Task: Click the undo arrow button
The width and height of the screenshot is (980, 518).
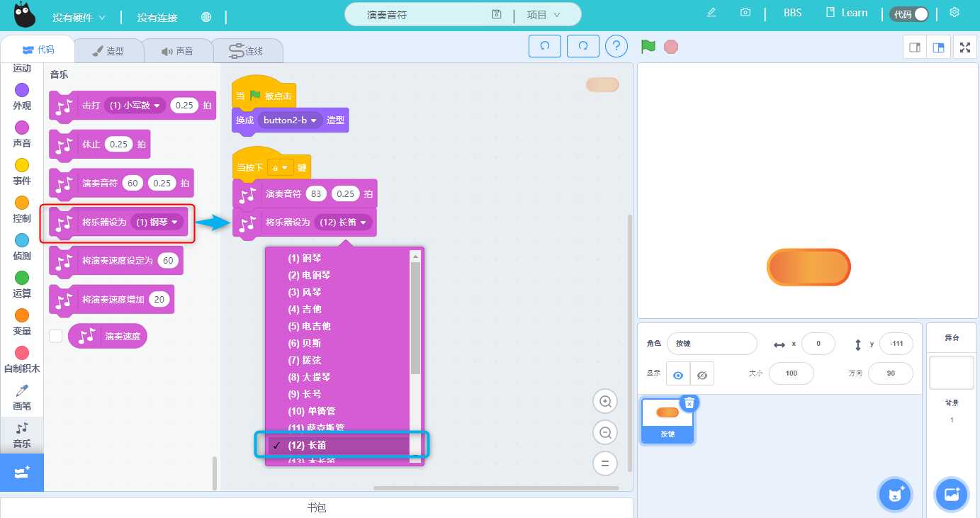Action: click(x=545, y=46)
